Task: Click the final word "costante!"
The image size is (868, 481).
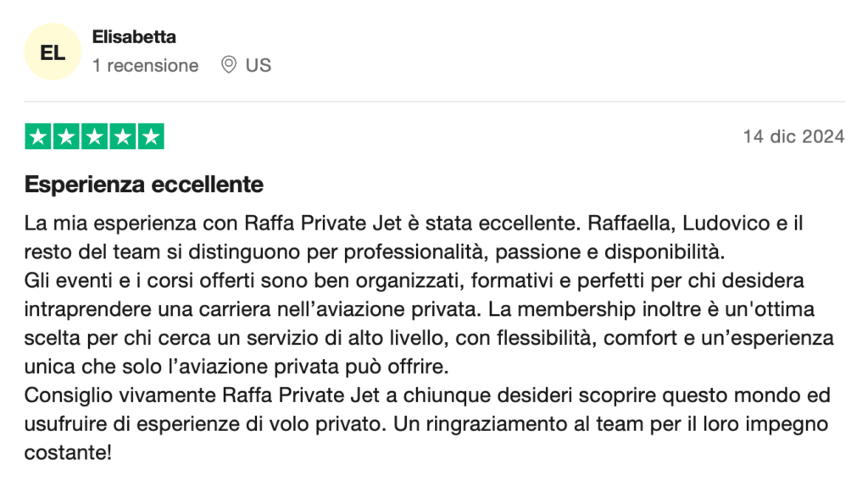Action: (68, 452)
